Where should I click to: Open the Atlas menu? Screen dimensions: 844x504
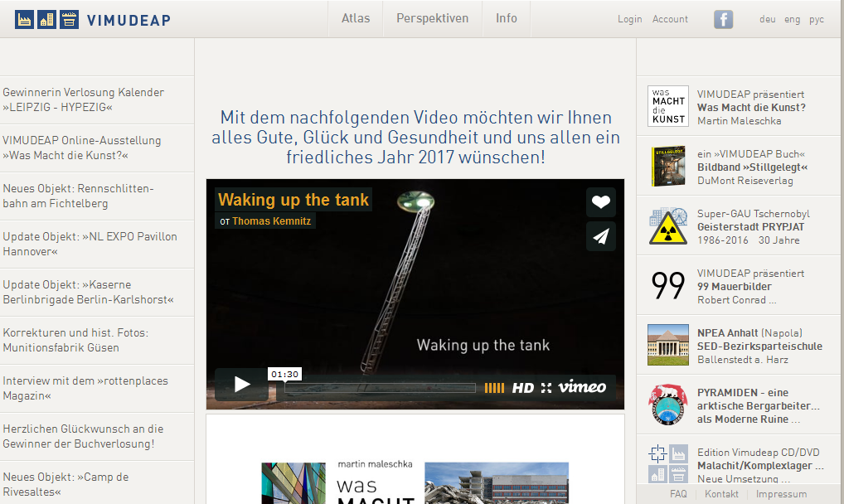356,18
